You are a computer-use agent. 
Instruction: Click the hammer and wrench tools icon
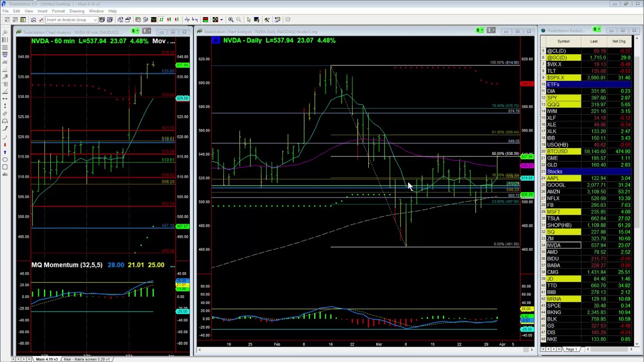coord(267,20)
